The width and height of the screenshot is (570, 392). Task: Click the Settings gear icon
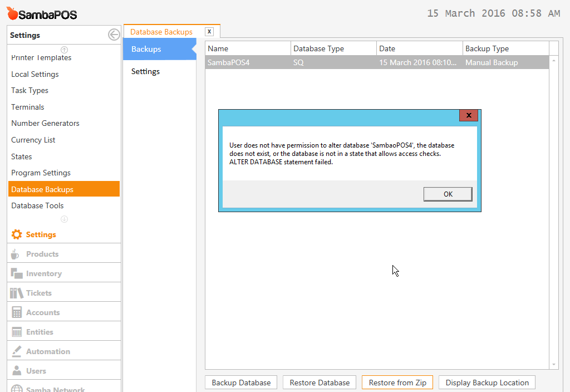pyautogui.click(x=17, y=234)
